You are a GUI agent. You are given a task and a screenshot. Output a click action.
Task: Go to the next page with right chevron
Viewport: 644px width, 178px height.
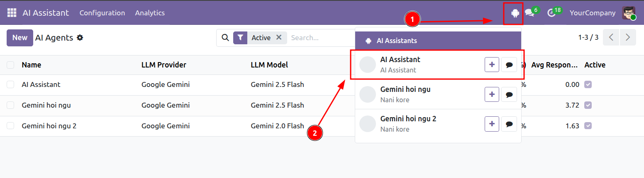[628, 38]
